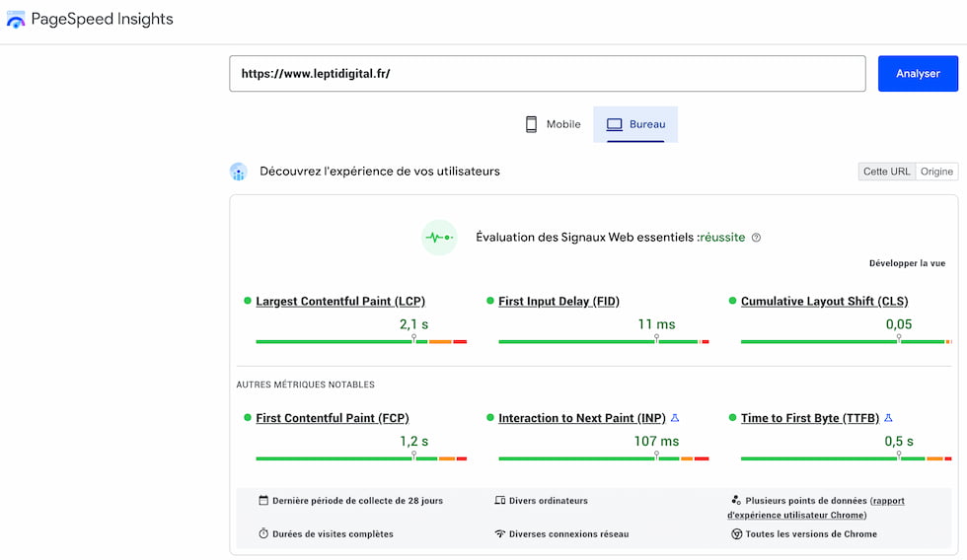
Task: Click the INP distribution bar
Action: click(x=604, y=458)
